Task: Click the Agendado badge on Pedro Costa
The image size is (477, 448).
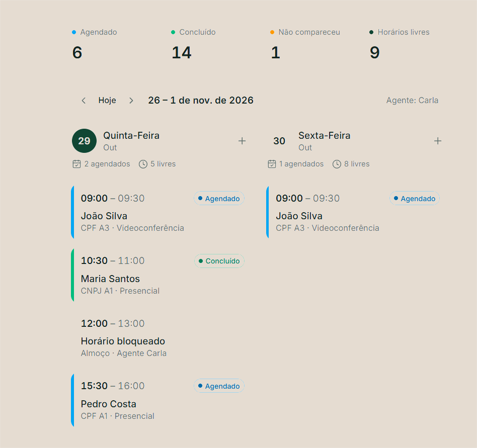Action: [219, 386]
